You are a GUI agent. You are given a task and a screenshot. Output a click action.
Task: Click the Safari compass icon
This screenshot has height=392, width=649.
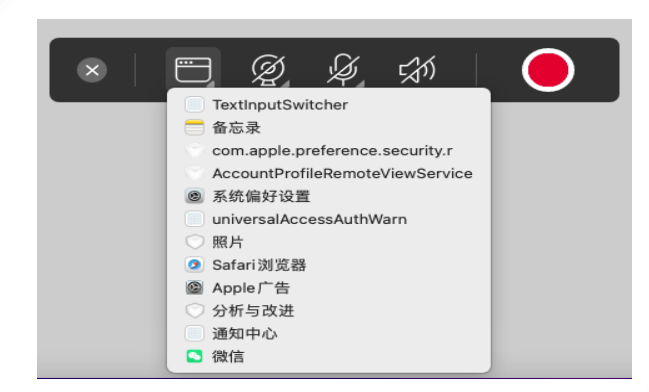coord(194,265)
